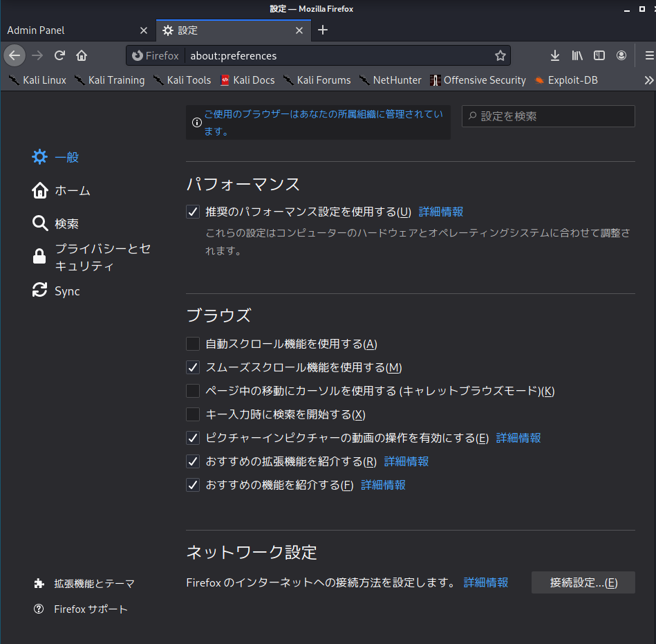Open the Exploit-DB bookmark

click(565, 80)
